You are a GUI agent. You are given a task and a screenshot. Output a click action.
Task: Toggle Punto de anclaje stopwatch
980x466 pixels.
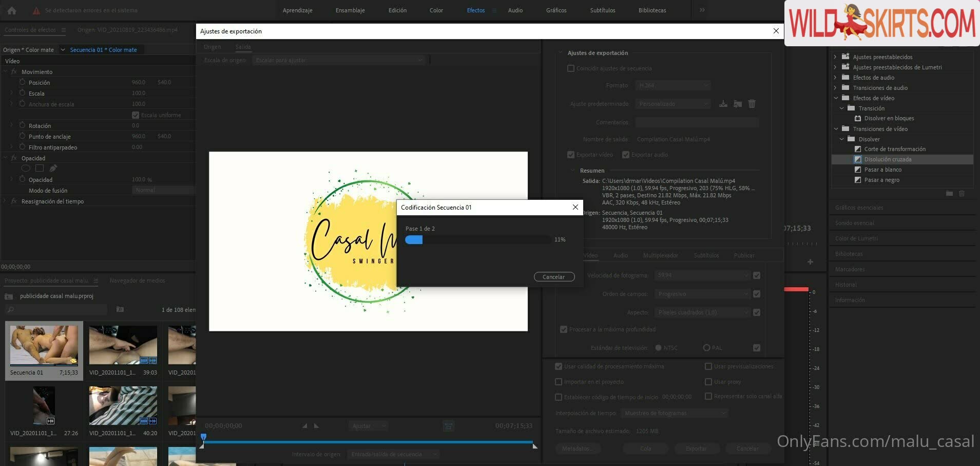coord(23,136)
